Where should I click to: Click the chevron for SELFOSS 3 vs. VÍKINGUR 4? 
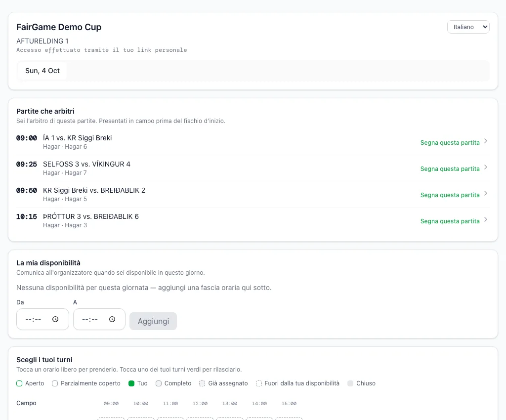pyautogui.click(x=486, y=168)
